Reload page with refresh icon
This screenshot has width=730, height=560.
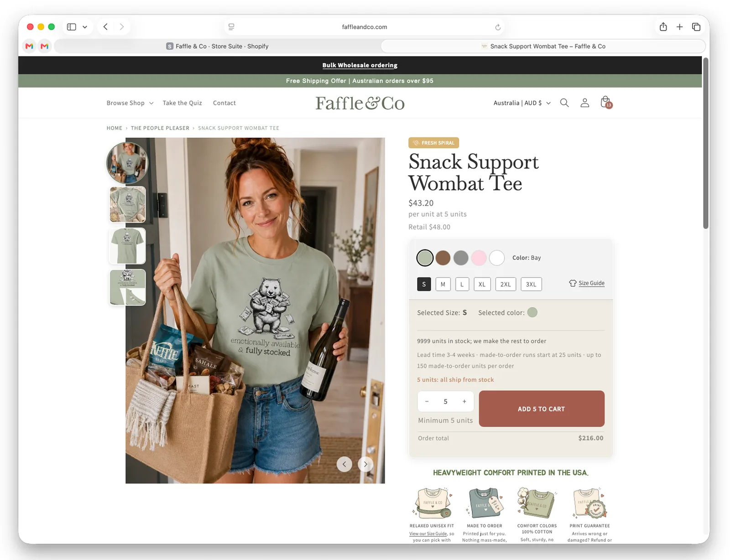point(498,27)
